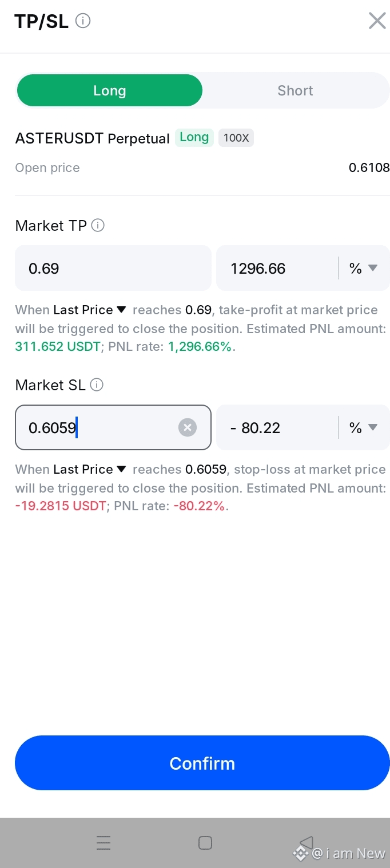The width and height of the screenshot is (390, 868).
Task: Clear the stop-loss price field
Action: click(187, 427)
